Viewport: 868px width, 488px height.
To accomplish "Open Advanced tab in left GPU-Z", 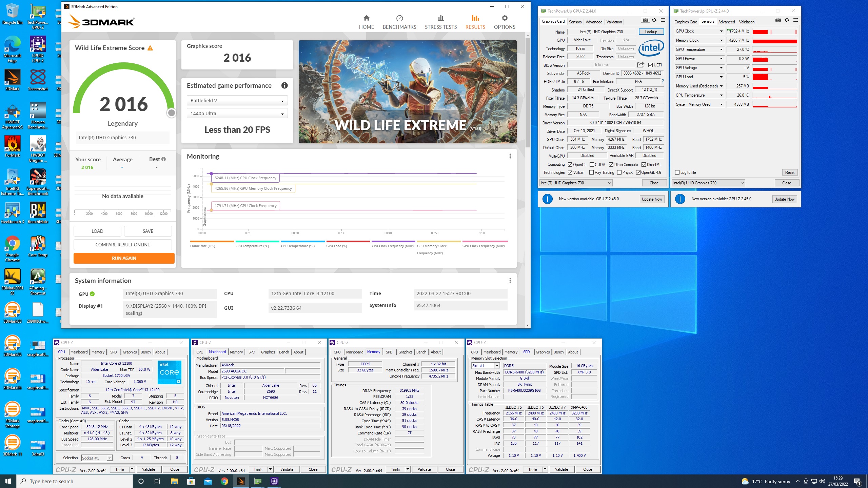I will click(594, 22).
